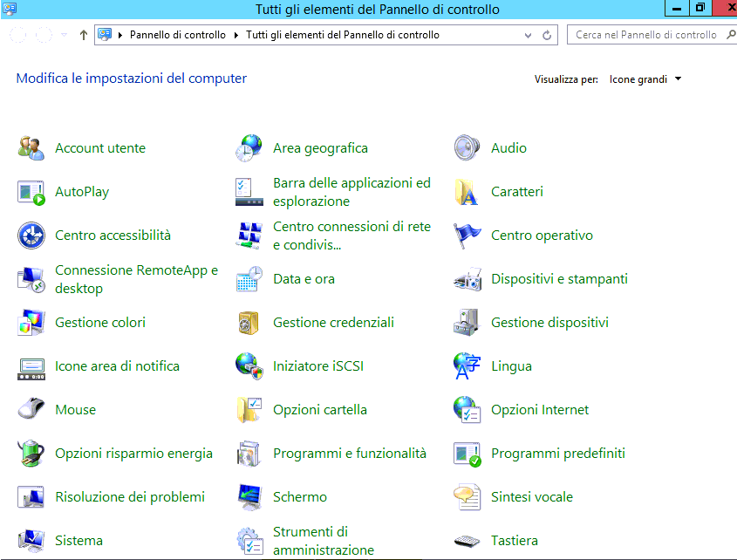
Task: Click the forward navigation button
Action: click(44, 35)
